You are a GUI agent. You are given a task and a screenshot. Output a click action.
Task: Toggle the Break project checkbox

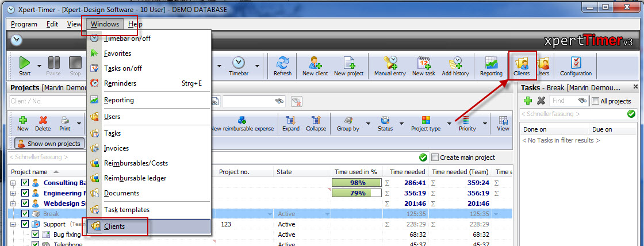pos(25,214)
